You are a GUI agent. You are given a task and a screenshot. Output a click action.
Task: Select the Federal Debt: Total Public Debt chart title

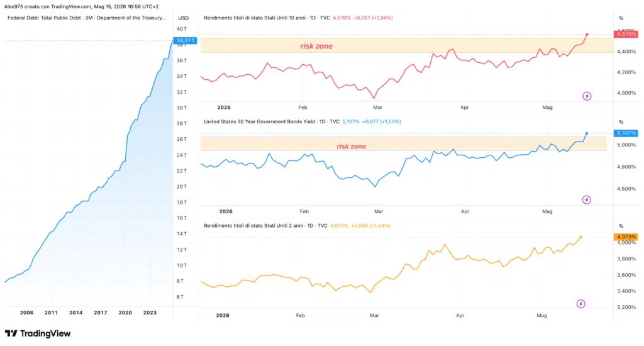pos(87,18)
